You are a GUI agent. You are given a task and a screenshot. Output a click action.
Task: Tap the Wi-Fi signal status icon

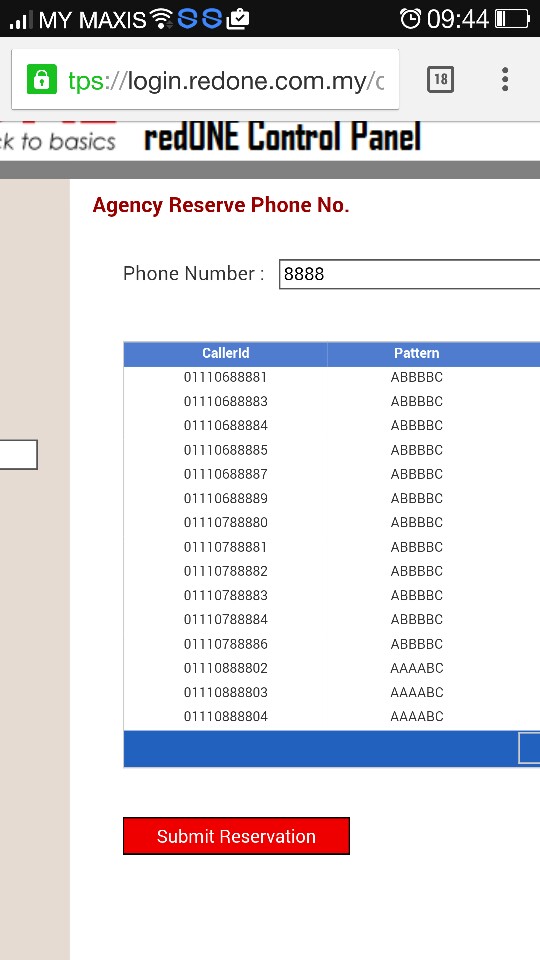tap(162, 19)
